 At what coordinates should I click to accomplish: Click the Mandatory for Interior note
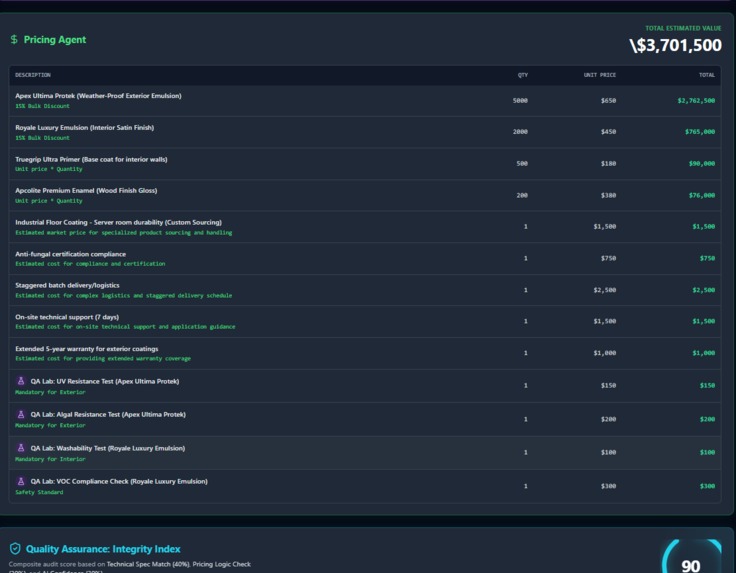[x=50, y=459]
